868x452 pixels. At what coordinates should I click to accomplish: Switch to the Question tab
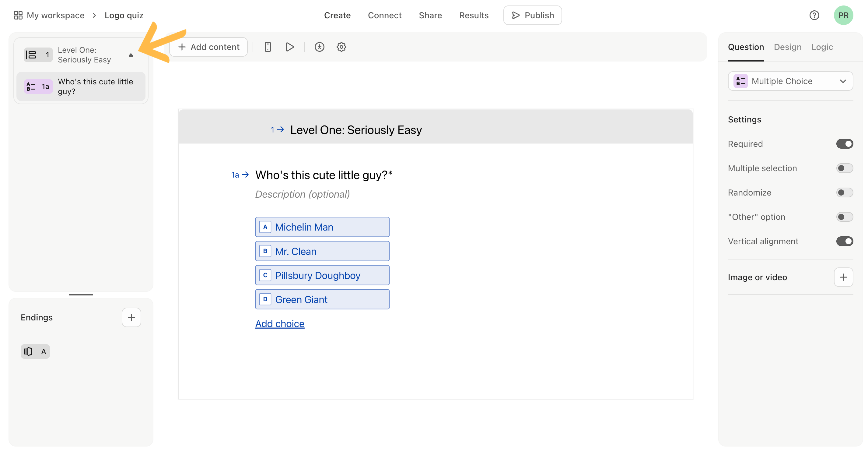[746, 47]
